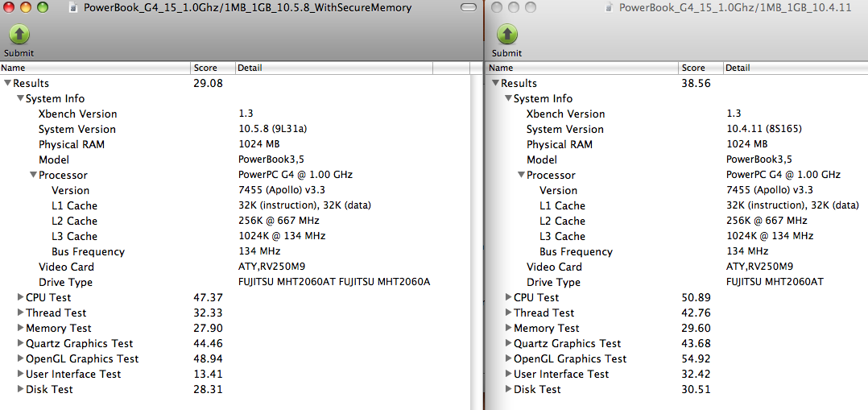Expand CPU Test scoring 47.37
This screenshot has width=868, height=410.
[x=21, y=297]
